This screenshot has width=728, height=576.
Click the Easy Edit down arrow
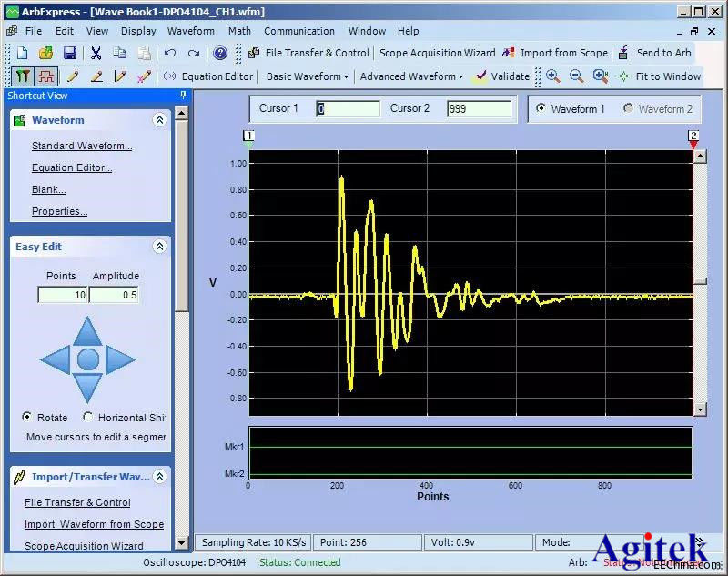[87, 388]
